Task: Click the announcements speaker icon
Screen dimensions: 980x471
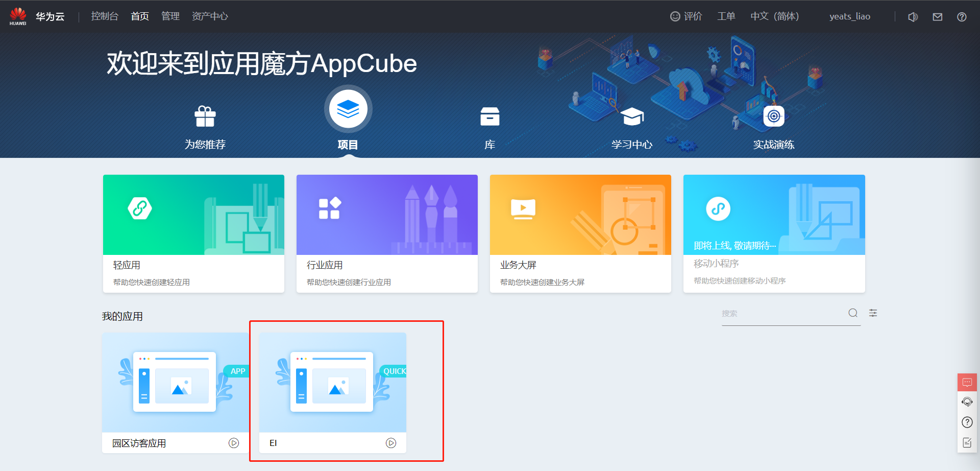Action: pos(913,17)
